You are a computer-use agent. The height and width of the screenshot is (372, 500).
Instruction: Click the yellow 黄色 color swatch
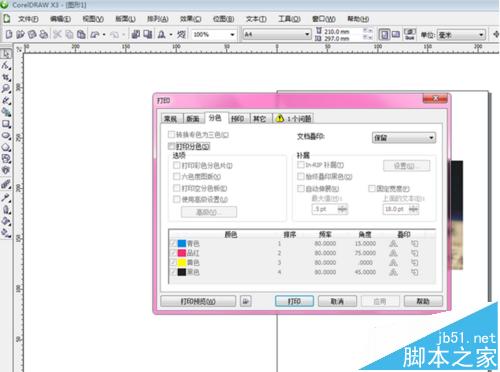pos(182,263)
